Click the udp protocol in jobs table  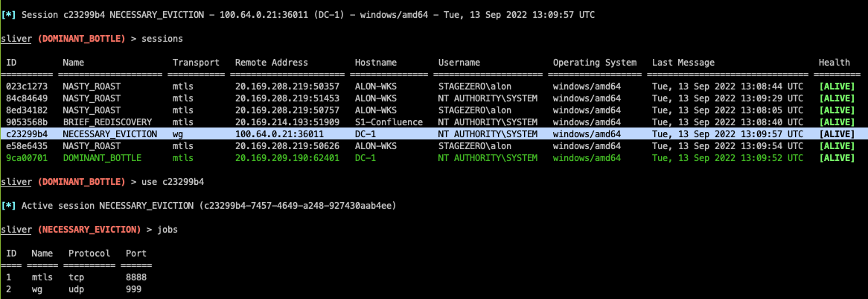click(x=76, y=289)
